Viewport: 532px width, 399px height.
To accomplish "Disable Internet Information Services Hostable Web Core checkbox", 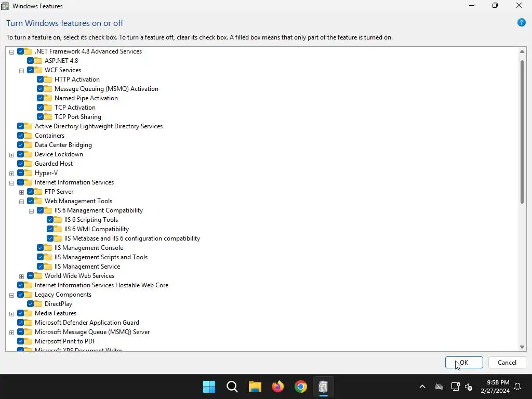I will point(20,285).
